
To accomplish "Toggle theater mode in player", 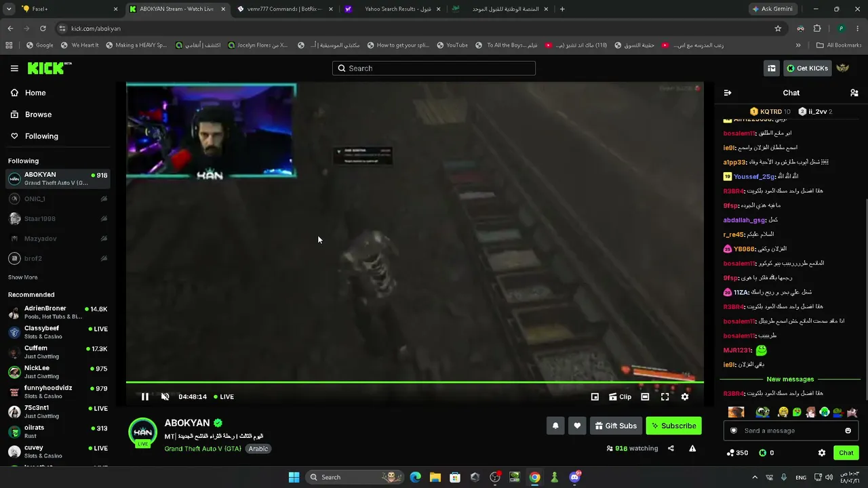I will click(645, 396).
